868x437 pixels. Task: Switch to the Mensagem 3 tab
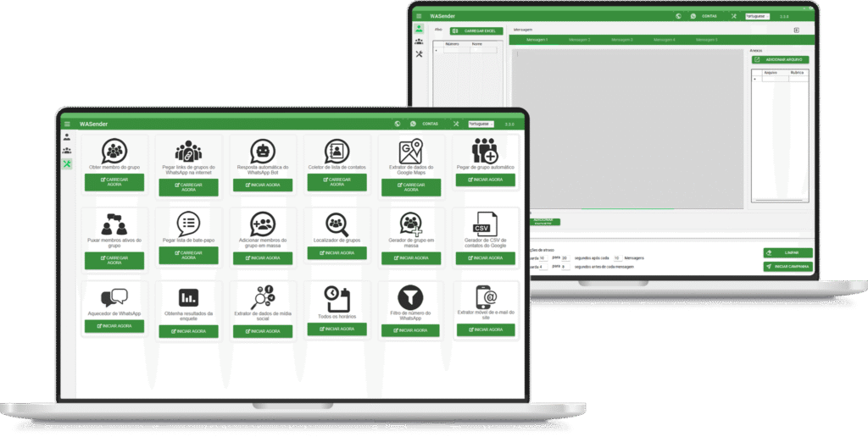pyautogui.click(x=622, y=40)
